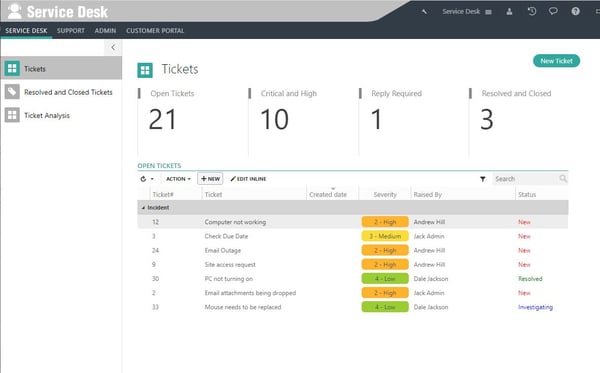Click the refresh icon in grid toolbar

pos(143,179)
